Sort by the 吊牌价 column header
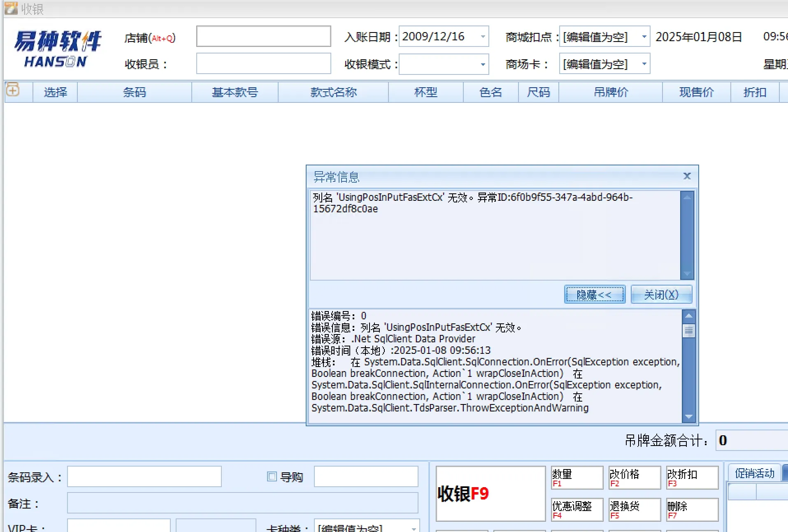Viewport: 788px width, 532px height. (x=611, y=92)
